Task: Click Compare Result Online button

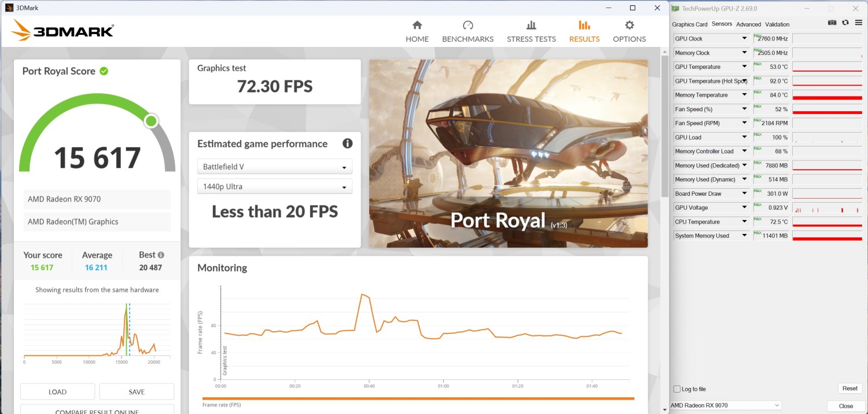Action: click(x=97, y=409)
